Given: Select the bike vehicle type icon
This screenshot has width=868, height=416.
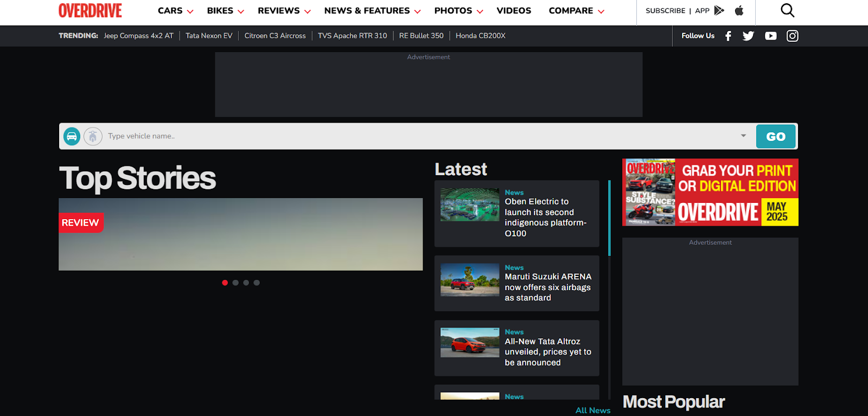Looking at the screenshot, I should (x=93, y=136).
